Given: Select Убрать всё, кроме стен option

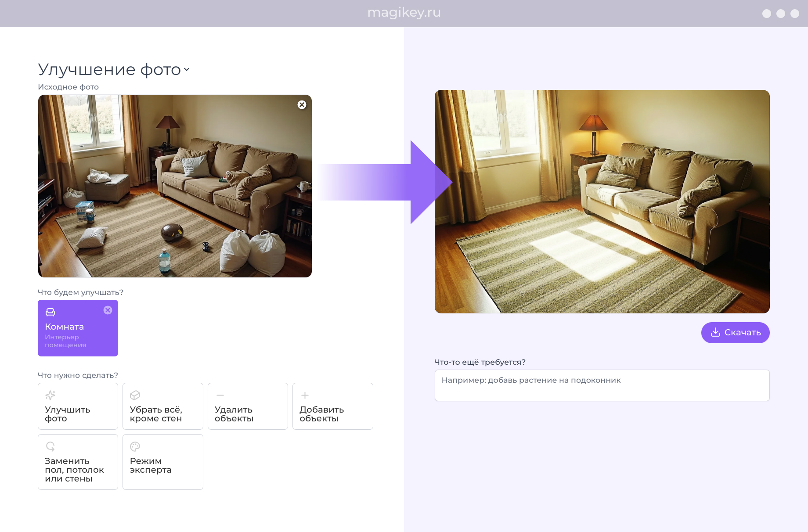Looking at the screenshot, I should tap(162, 406).
